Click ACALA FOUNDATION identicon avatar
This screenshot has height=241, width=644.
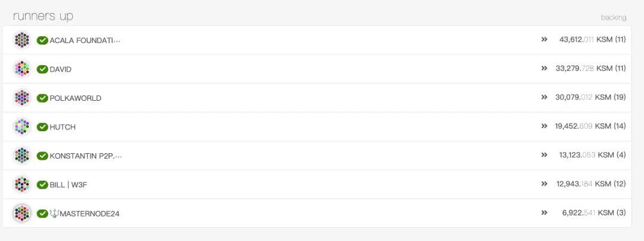coord(22,40)
